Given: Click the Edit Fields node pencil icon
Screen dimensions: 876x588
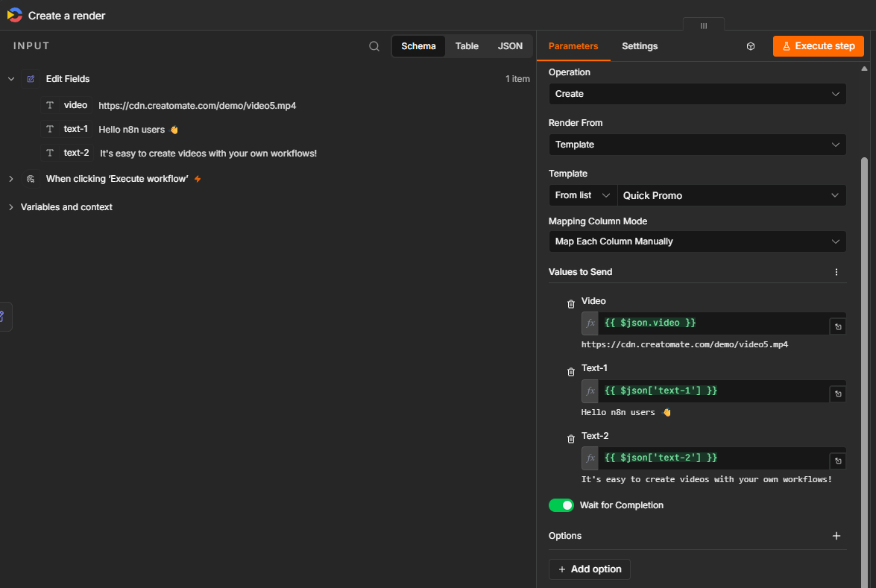Looking at the screenshot, I should (x=31, y=79).
